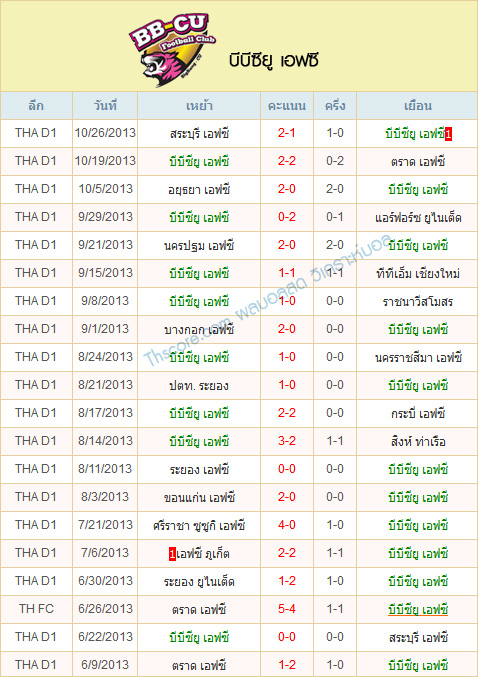Image resolution: width=478 pixels, height=677 pixels.
Task: Open the ระยอง ยูไนเต็ด team
Action: pyautogui.click(x=199, y=581)
